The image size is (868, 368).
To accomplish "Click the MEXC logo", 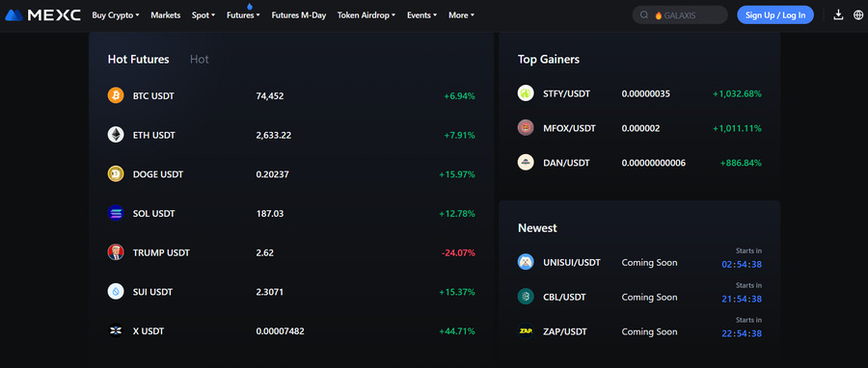I will click(x=42, y=14).
